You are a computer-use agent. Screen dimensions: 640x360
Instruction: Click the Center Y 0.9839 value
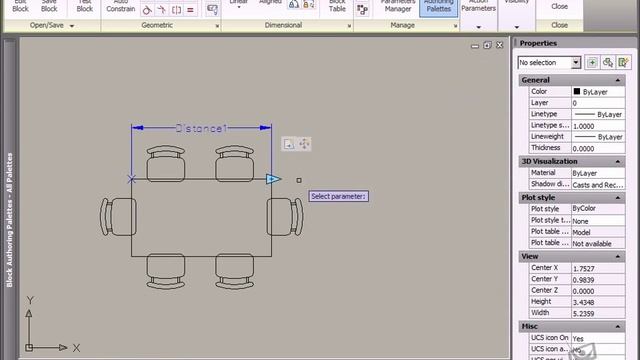[x=598, y=280]
